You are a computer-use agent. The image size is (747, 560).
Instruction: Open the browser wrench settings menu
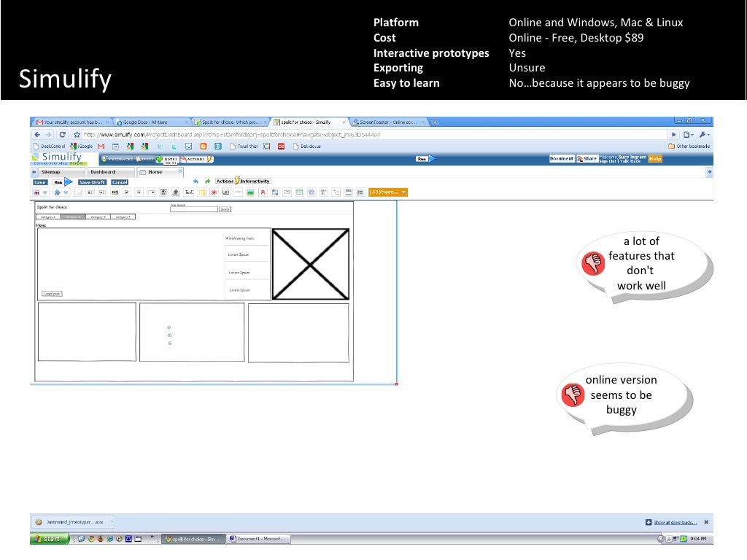[x=704, y=135]
